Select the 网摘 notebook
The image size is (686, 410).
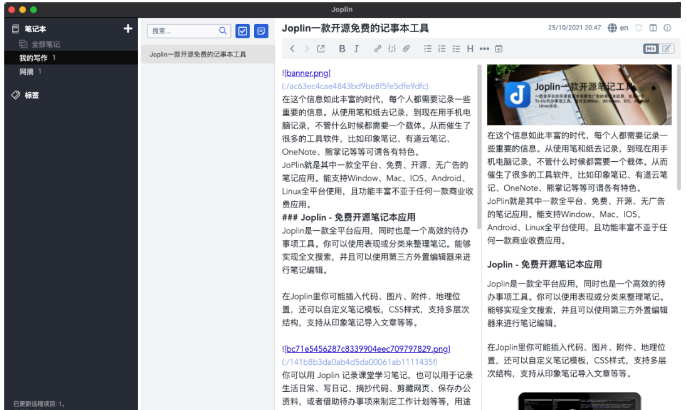[71, 72]
